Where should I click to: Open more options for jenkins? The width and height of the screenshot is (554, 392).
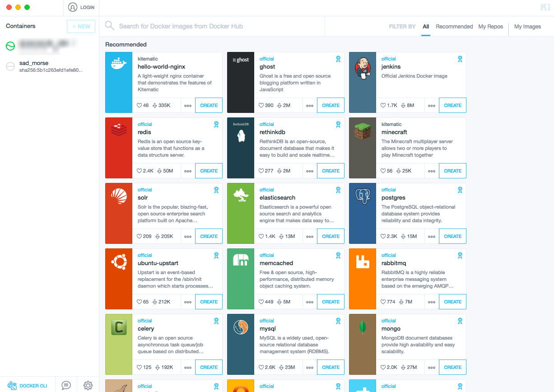pyautogui.click(x=432, y=106)
